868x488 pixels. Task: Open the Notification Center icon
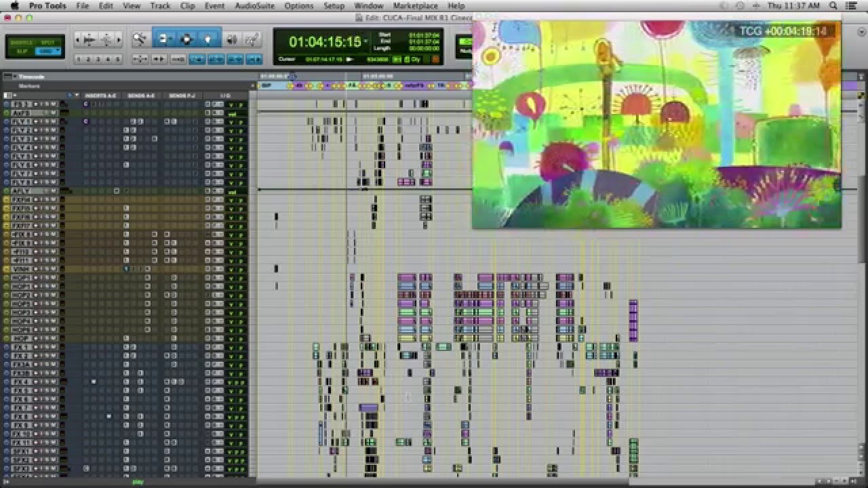point(852,5)
